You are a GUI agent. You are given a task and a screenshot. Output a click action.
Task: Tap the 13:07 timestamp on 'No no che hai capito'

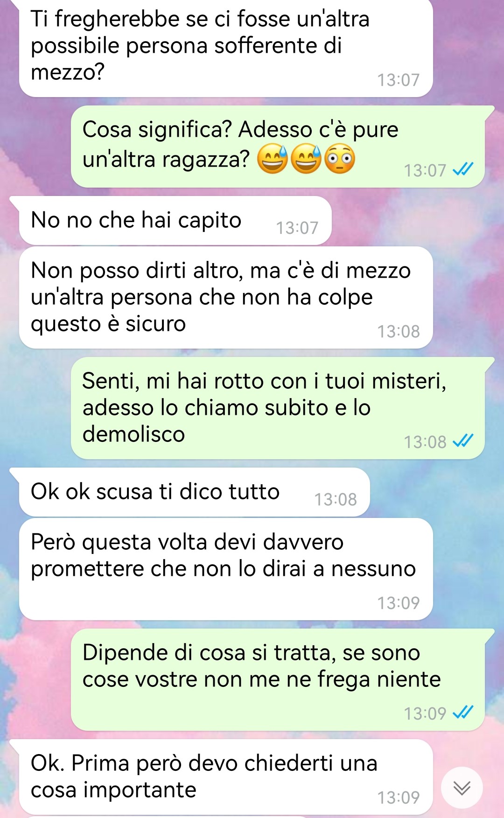click(x=297, y=228)
